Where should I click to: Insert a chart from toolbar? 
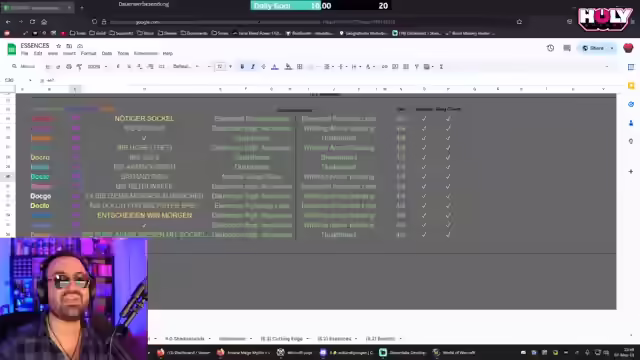tap(406, 67)
